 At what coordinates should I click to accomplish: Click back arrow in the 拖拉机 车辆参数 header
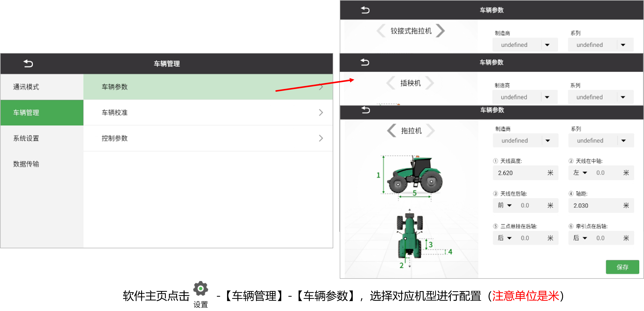(365, 110)
